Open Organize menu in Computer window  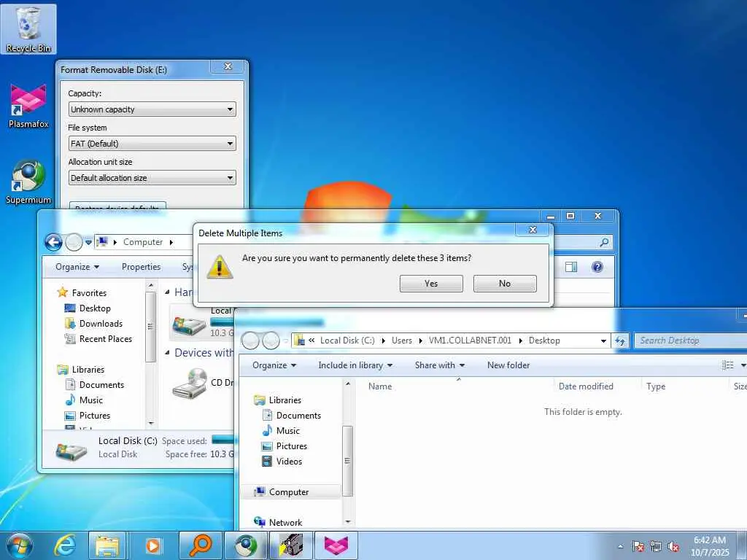click(x=77, y=267)
